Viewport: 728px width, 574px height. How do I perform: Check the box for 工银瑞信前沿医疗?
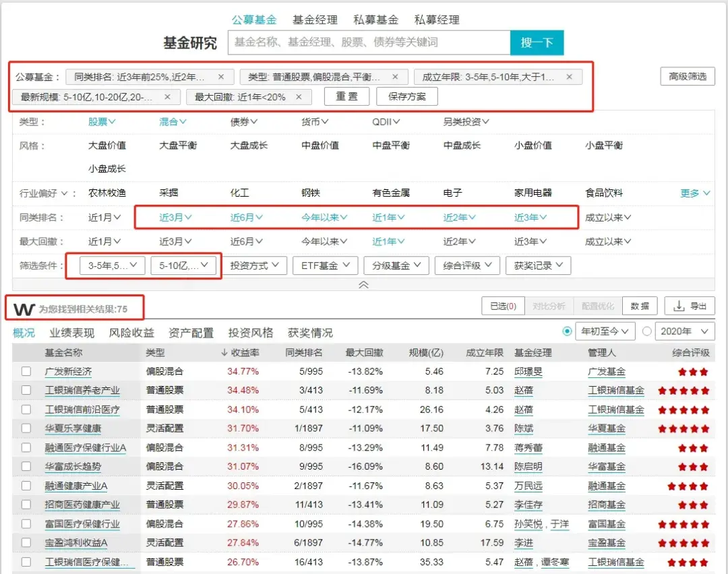(26, 409)
